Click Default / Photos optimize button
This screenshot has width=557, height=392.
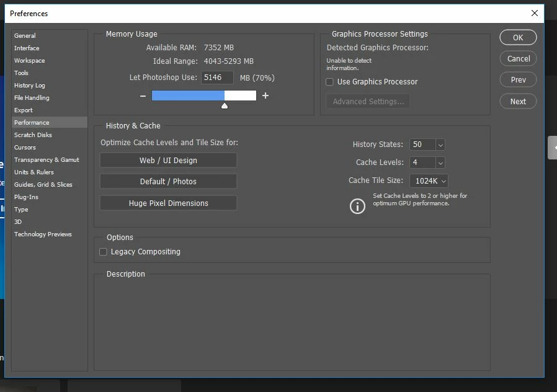168,182
